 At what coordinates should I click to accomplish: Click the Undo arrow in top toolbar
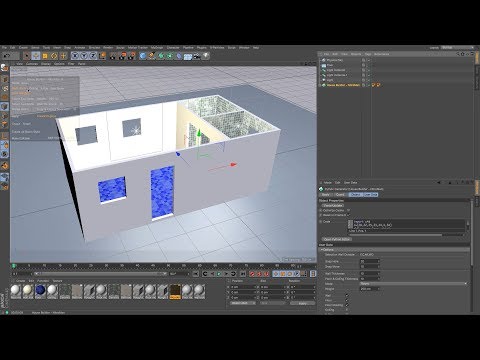pyautogui.click(x=7, y=56)
